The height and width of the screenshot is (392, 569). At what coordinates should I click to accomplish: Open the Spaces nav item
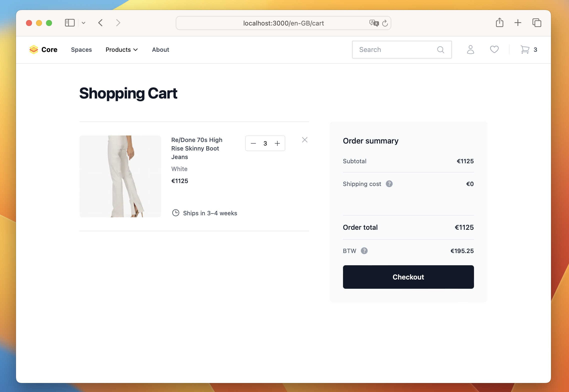81,50
